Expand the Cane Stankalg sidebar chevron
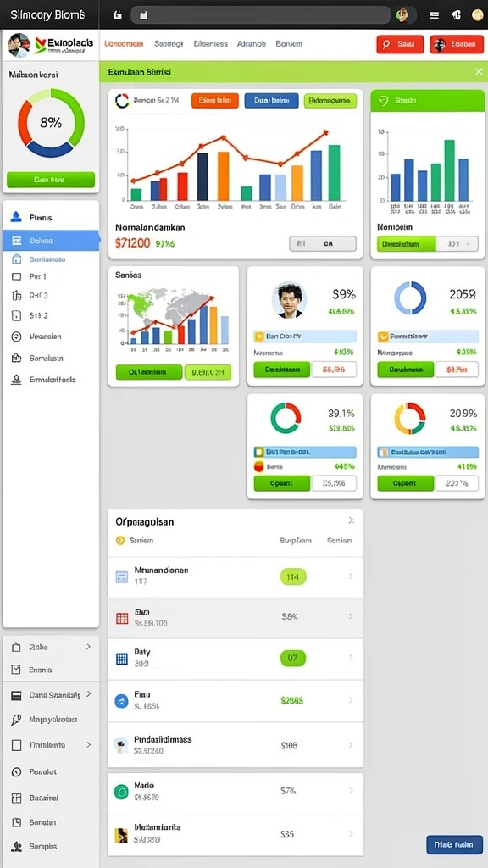This screenshot has width=488, height=868. [x=88, y=694]
